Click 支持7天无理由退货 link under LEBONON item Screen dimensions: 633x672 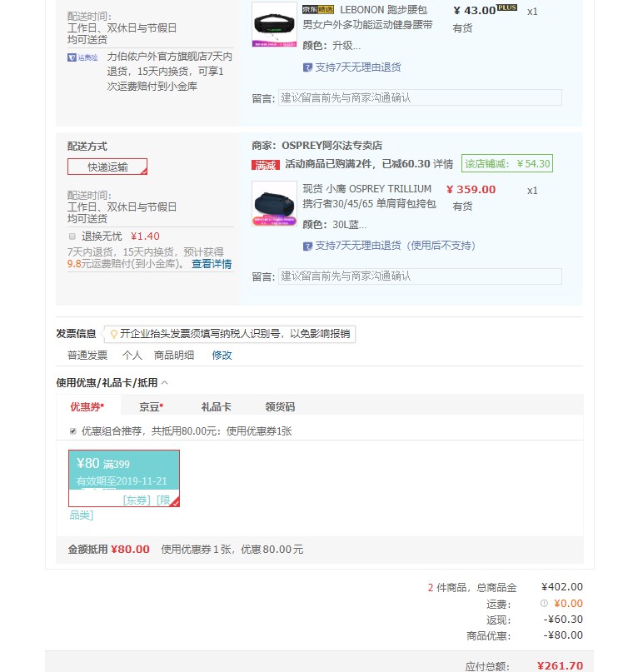pos(358,67)
